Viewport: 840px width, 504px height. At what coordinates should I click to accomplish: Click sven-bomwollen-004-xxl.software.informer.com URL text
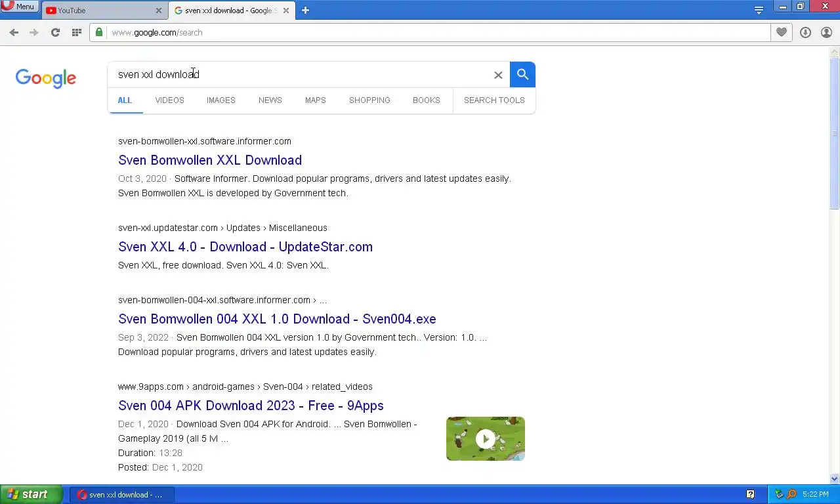tap(222, 300)
